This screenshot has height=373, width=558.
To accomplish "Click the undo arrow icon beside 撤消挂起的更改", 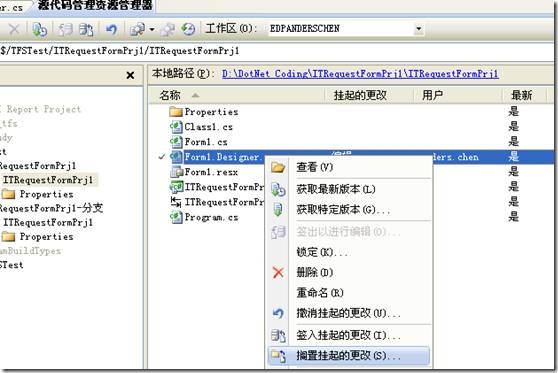I will pyautogui.click(x=278, y=314).
